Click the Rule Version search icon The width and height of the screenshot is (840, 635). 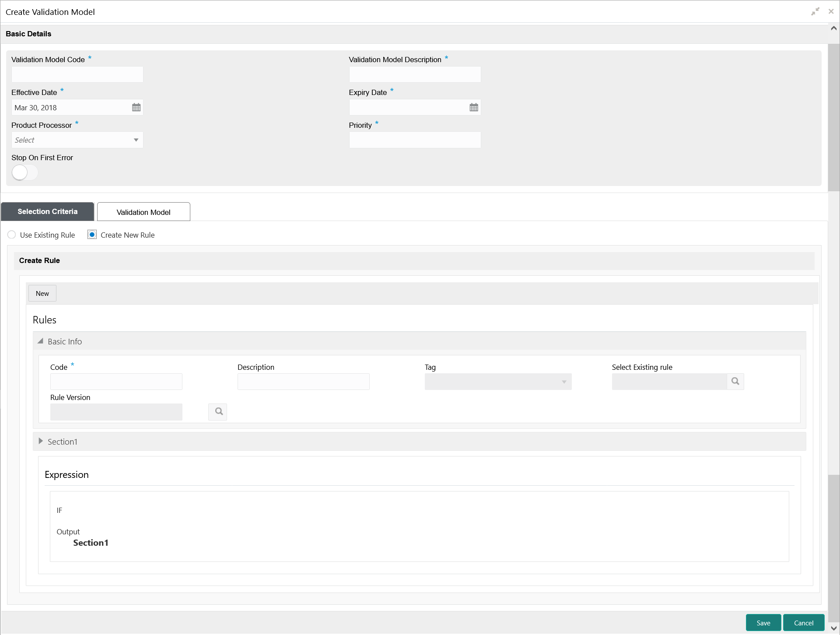(x=218, y=411)
